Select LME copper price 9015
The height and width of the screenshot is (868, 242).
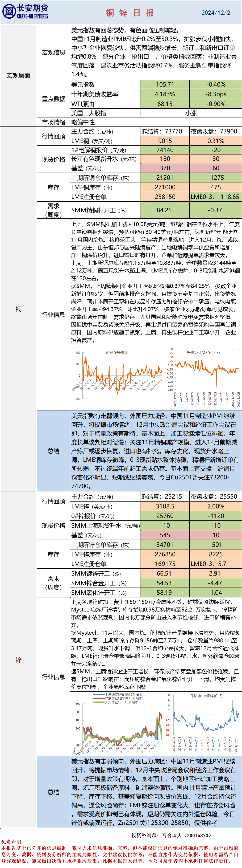coord(165,141)
